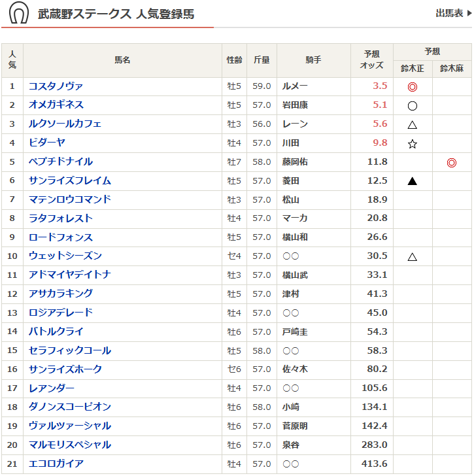Click the 3.5 odds value for コスタノヴァ
This screenshot has width=474, height=476.
pyautogui.click(x=380, y=86)
